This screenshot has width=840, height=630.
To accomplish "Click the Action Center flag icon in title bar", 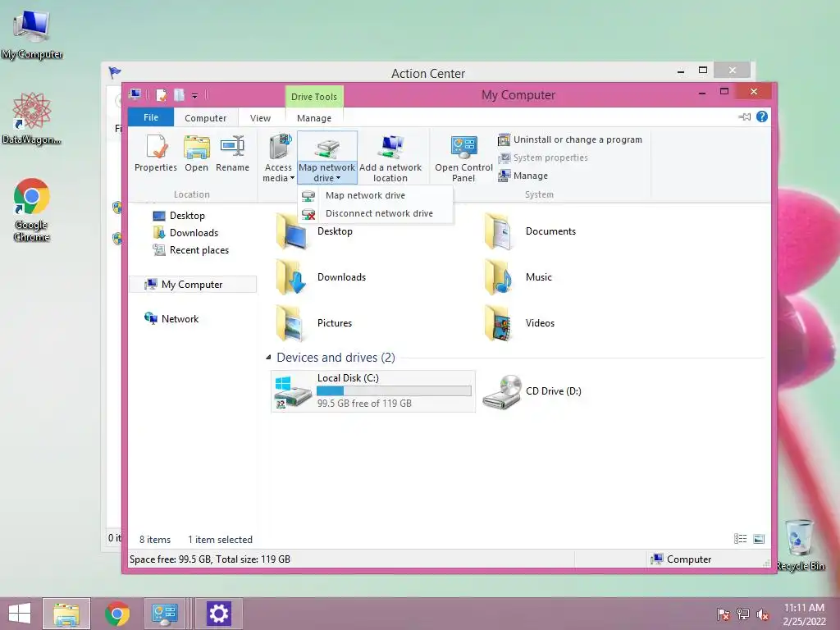I will [x=115, y=72].
